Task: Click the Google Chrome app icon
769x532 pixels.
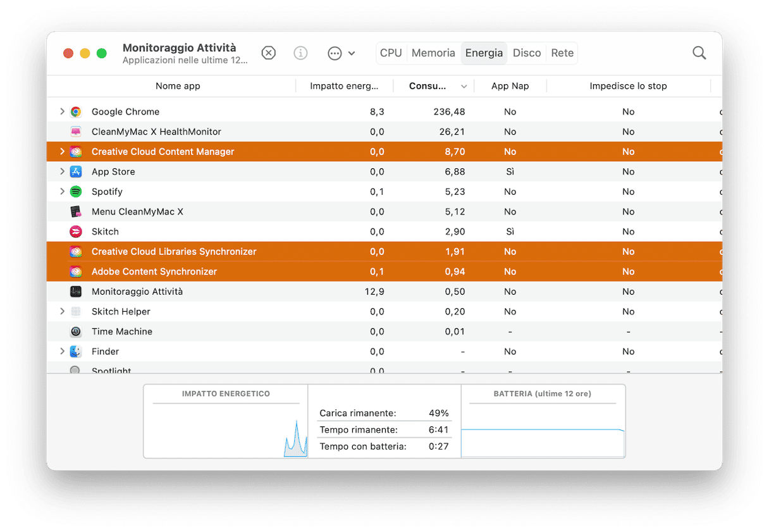Action: (x=76, y=112)
